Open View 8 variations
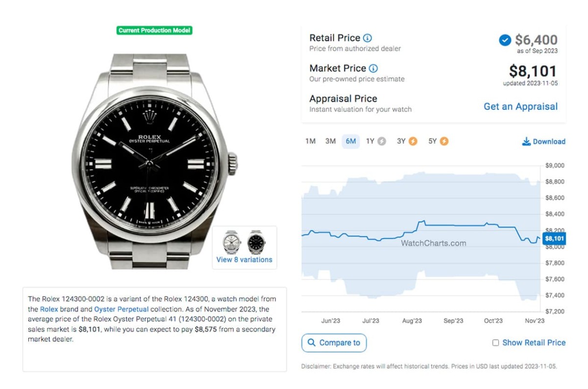The width and height of the screenshot is (588, 389). click(244, 260)
